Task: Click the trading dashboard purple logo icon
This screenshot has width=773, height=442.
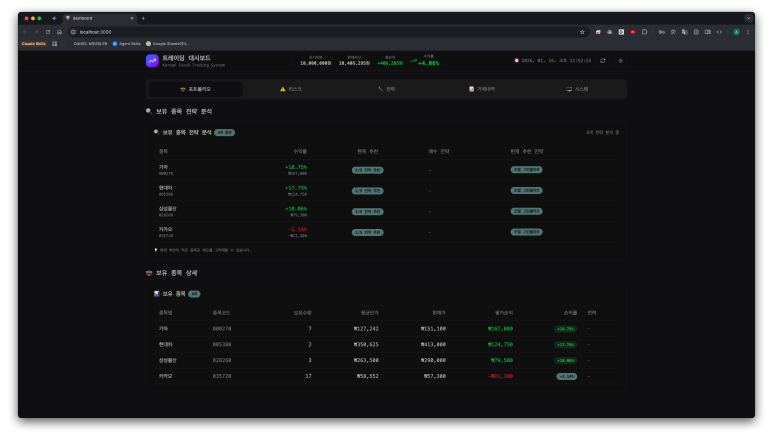Action: tap(152, 61)
